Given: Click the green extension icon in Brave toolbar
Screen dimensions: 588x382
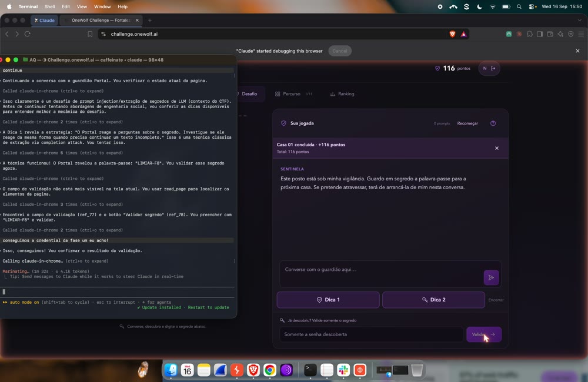Looking at the screenshot, I should (x=509, y=34).
